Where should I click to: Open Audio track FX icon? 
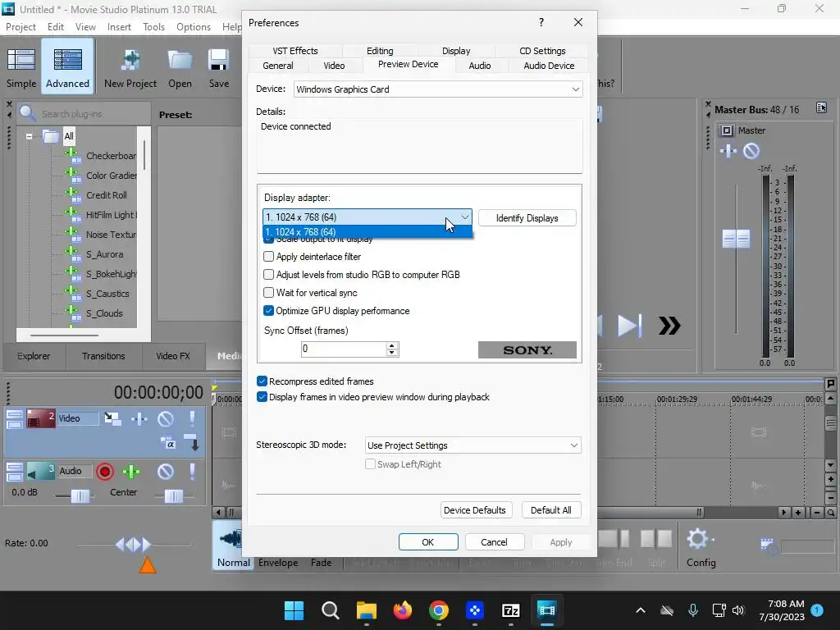point(131,472)
